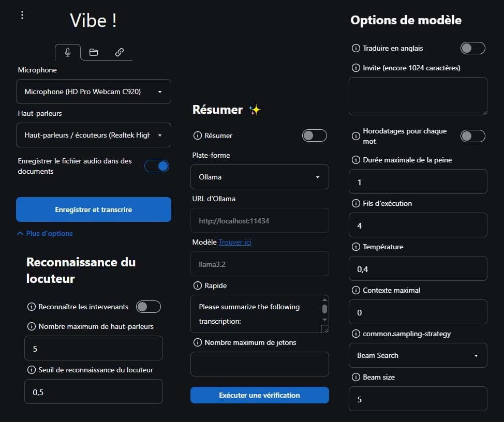Click info icon next to Beam size
504x422 pixels.
click(355, 377)
